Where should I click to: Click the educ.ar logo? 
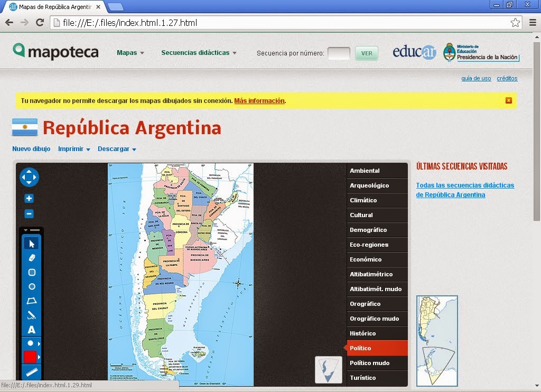pos(414,52)
